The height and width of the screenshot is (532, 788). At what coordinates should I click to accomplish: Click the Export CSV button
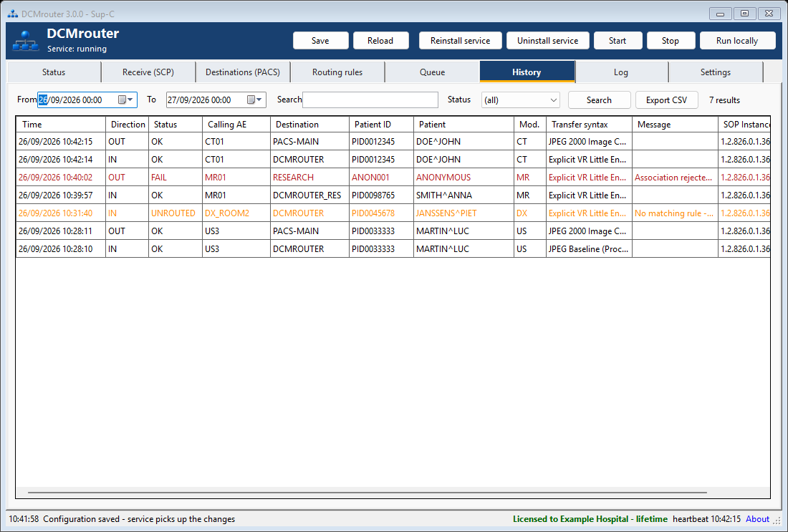[x=666, y=100]
